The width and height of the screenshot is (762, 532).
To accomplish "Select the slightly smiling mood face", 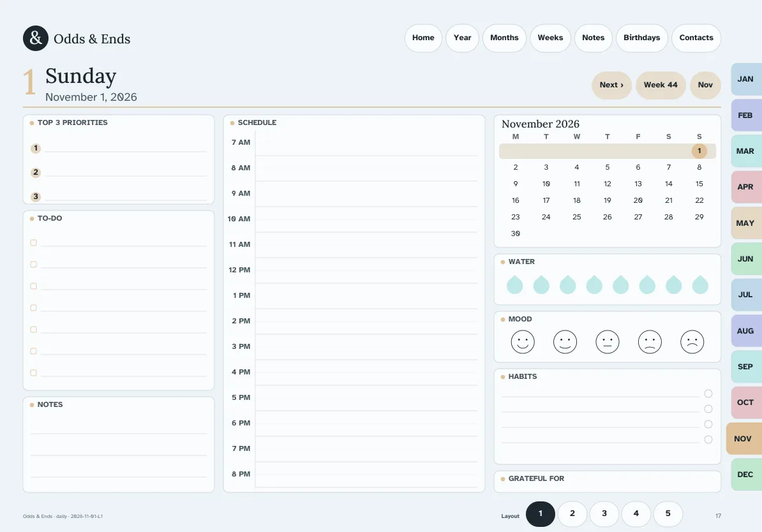I will tap(565, 342).
